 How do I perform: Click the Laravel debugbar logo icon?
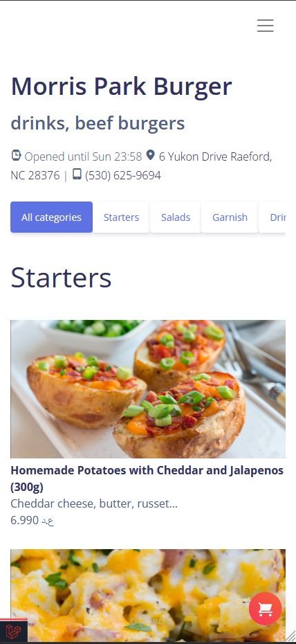[14, 631]
